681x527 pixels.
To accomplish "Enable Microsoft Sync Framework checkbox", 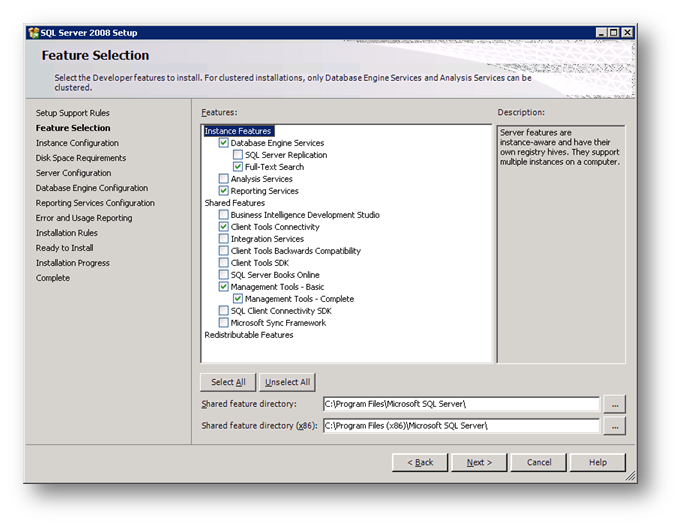I will [224, 323].
